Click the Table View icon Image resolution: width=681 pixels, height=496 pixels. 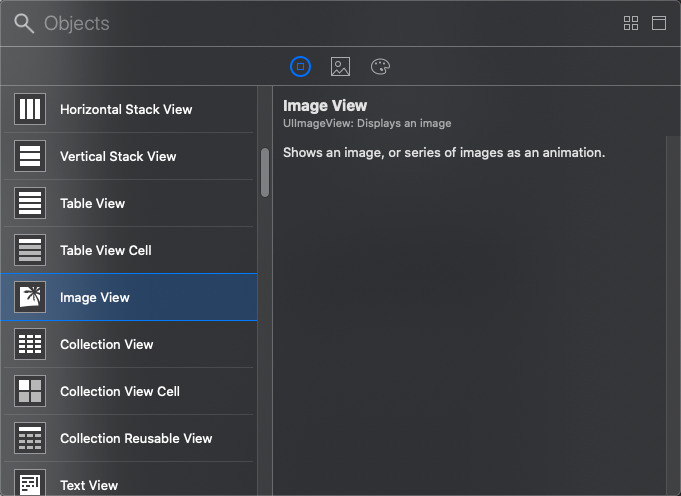30,203
